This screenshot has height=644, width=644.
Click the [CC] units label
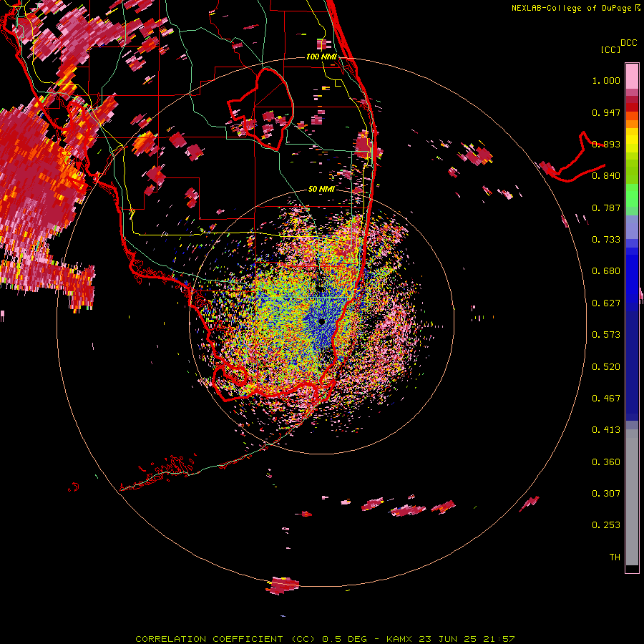click(x=610, y=49)
